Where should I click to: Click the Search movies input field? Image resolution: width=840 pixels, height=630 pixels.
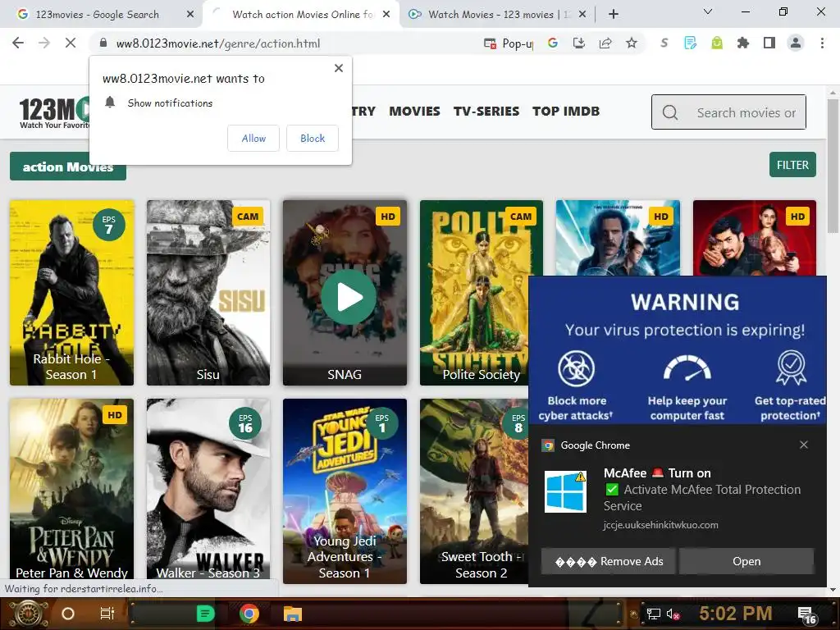point(728,112)
